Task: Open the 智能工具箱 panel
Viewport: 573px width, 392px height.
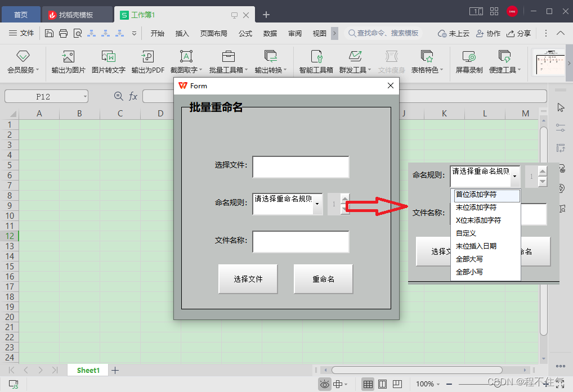Action: tap(316, 62)
